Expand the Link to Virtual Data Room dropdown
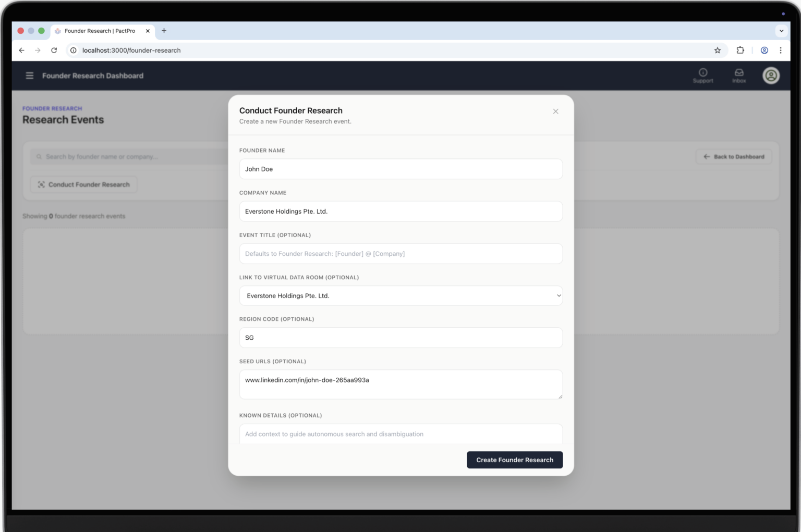The width and height of the screenshot is (801, 532). point(400,296)
